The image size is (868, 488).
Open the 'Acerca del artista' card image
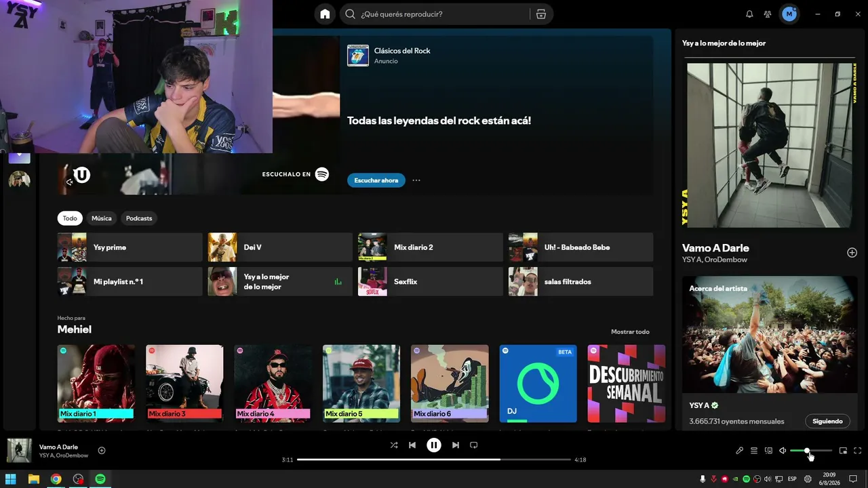click(x=770, y=335)
